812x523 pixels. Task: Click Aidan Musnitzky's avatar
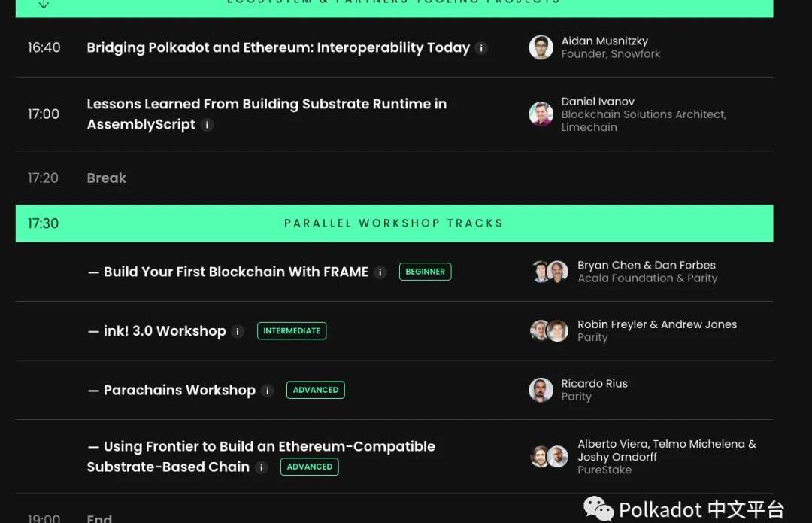pyautogui.click(x=541, y=47)
